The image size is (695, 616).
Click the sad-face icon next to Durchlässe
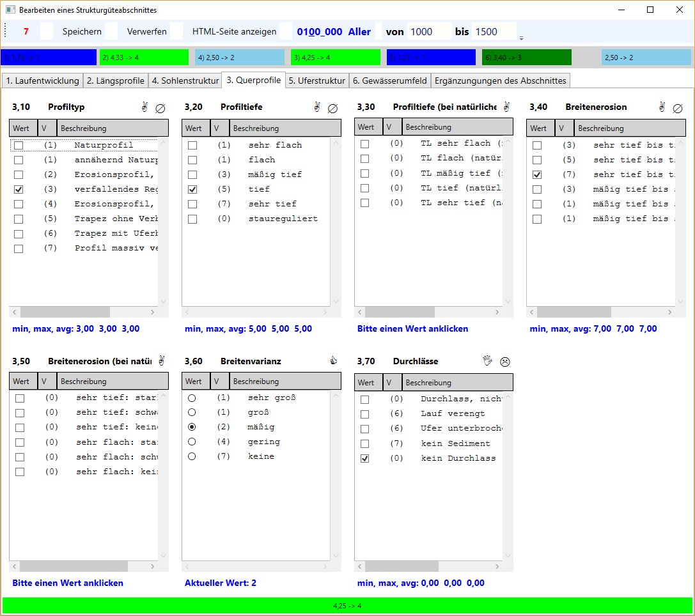point(505,362)
